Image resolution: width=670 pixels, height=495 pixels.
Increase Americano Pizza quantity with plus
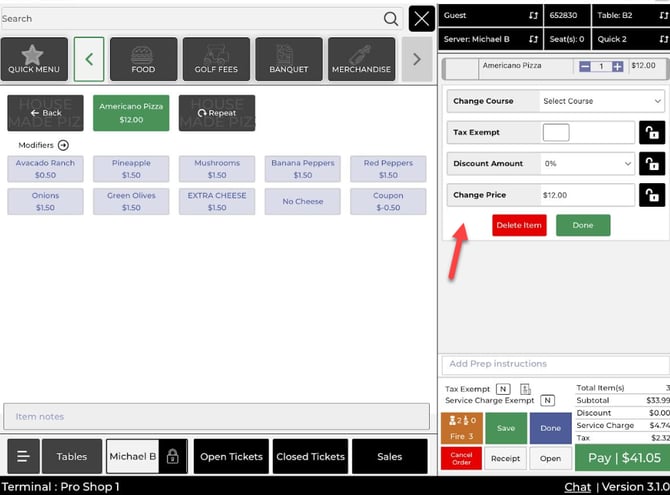tap(618, 66)
